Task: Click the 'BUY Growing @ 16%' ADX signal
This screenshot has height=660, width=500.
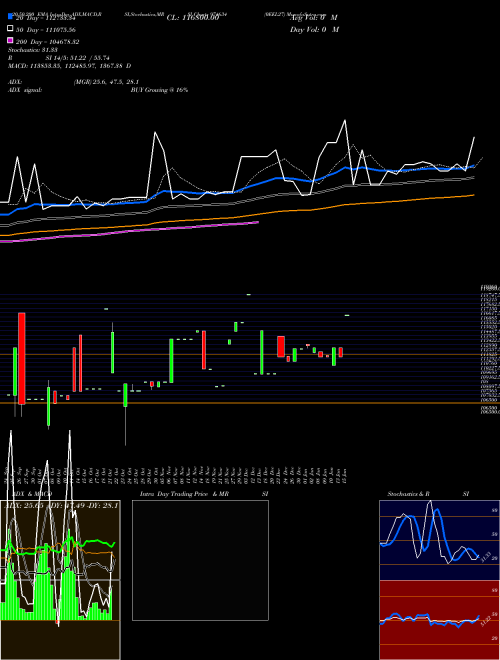Action: tap(159, 90)
